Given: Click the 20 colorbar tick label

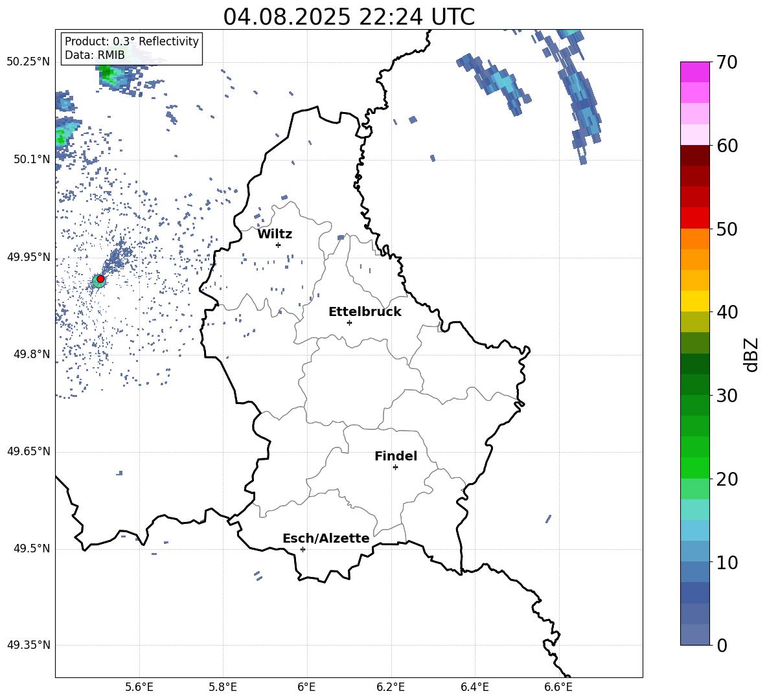Looking at the screenshot, I should (x=727, y=479).
